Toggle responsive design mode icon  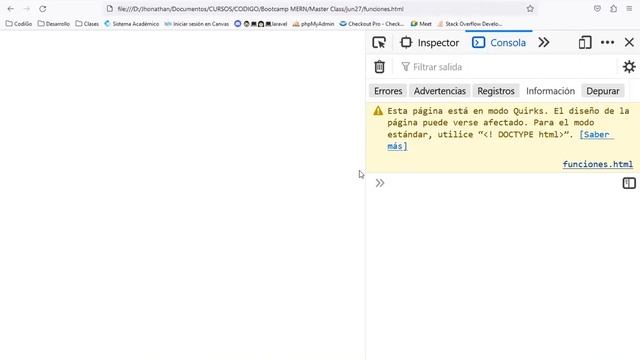pos(585,42)
